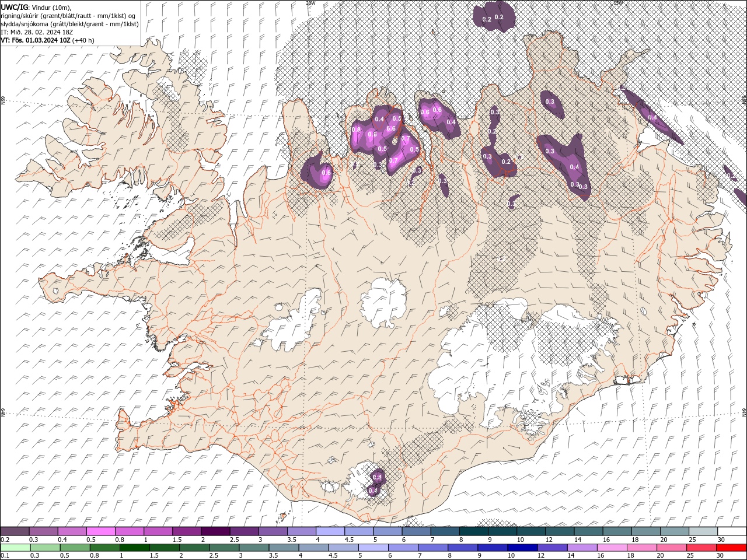This screenshot has width=747, height=560.
Task: Select the 18 swatch in the upper legend row
Action: 645,531
